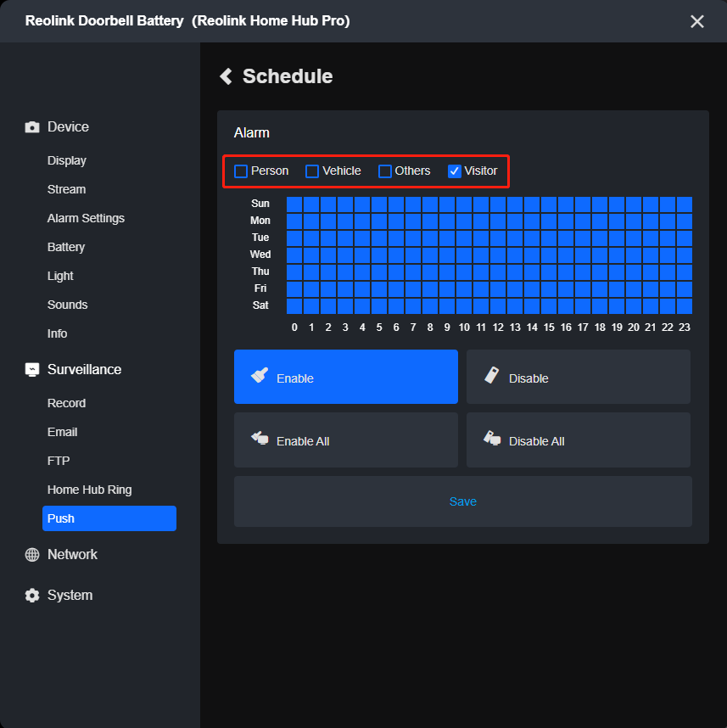Click the Disable eraser icon

pyautogui.click(x=492, y=375)
